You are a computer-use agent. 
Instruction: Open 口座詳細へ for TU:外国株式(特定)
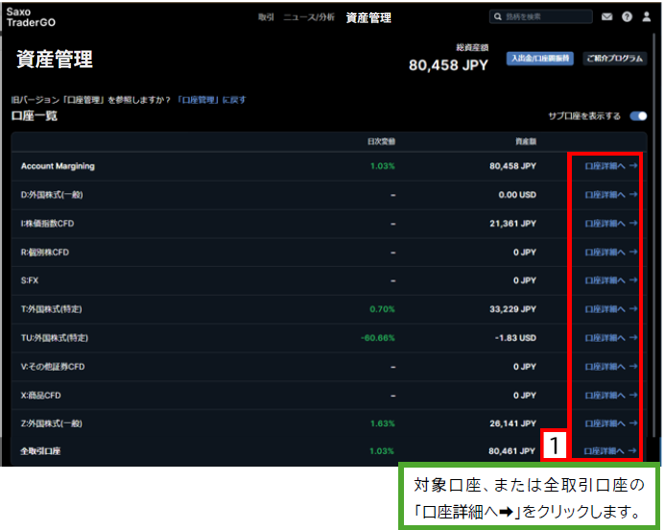click(611, 338)
